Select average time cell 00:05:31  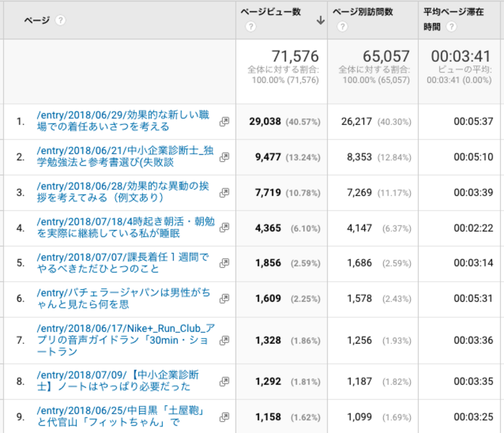[473, 298]
